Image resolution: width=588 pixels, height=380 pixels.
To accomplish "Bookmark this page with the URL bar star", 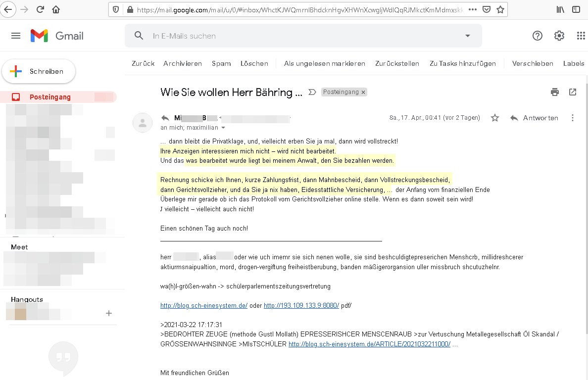I will [x=500, y=10].
